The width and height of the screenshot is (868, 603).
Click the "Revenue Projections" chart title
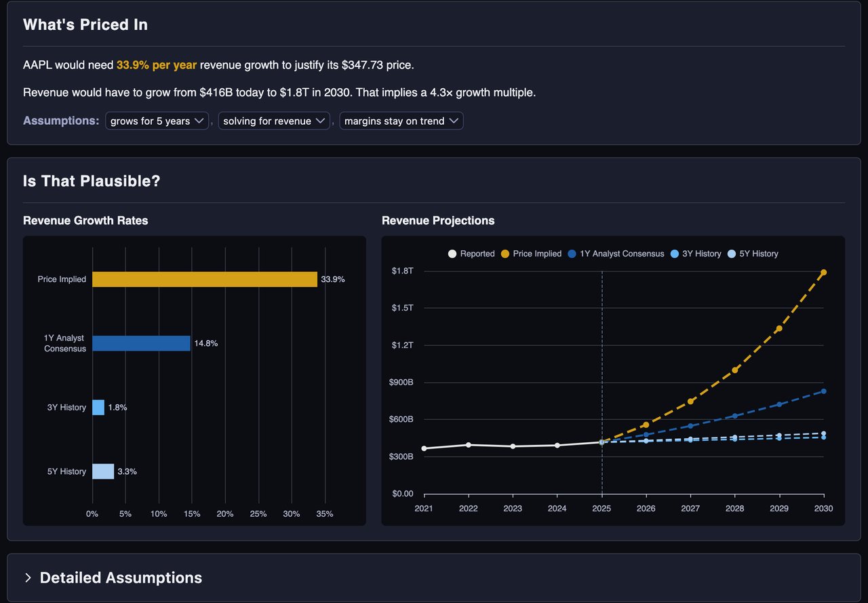[438, 220]
